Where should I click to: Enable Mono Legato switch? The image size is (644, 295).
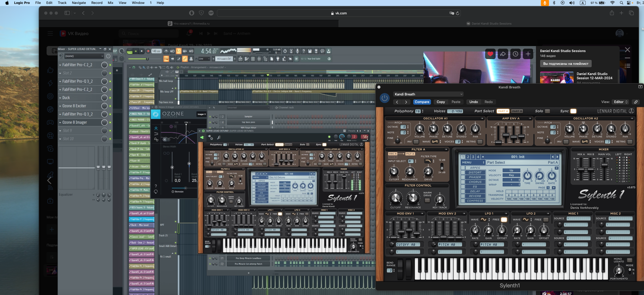pyautogui.click(x=629, y=260)
